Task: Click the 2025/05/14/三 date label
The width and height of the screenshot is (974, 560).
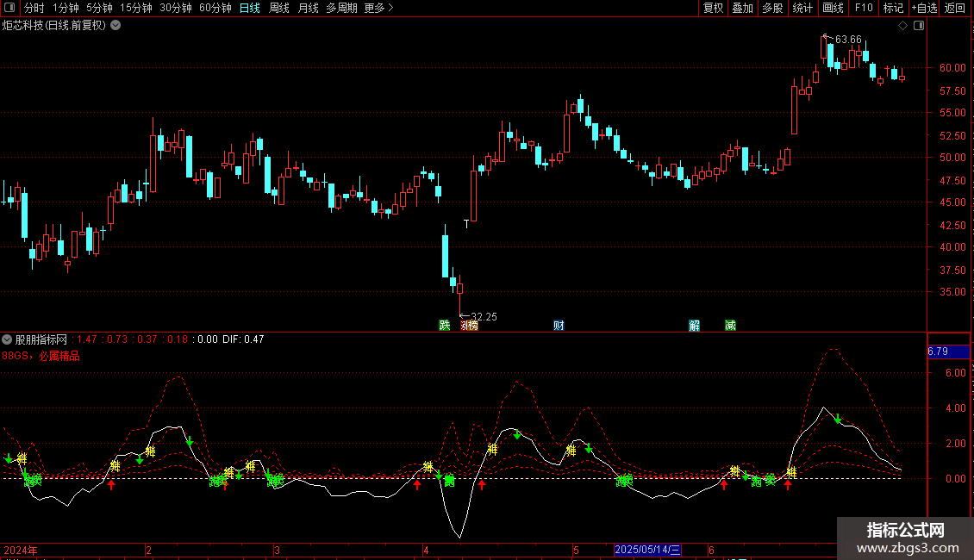Action: [x=647, y=550]
